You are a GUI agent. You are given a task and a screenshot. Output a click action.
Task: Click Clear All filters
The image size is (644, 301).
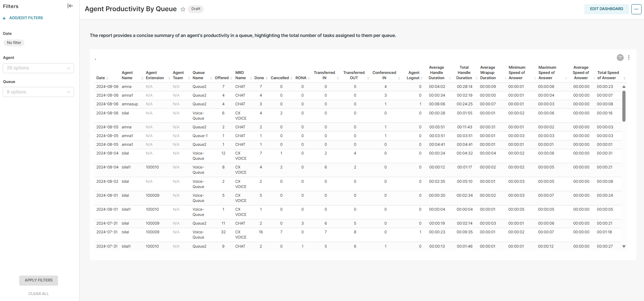tap(38, 294)
